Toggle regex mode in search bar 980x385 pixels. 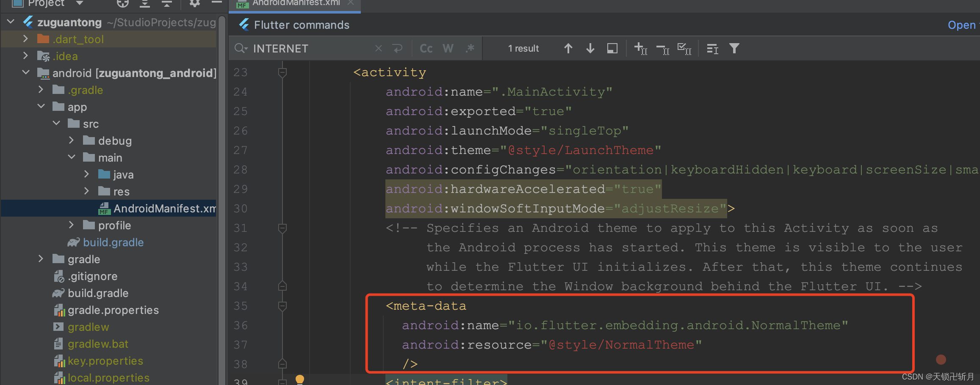[470, 48]
